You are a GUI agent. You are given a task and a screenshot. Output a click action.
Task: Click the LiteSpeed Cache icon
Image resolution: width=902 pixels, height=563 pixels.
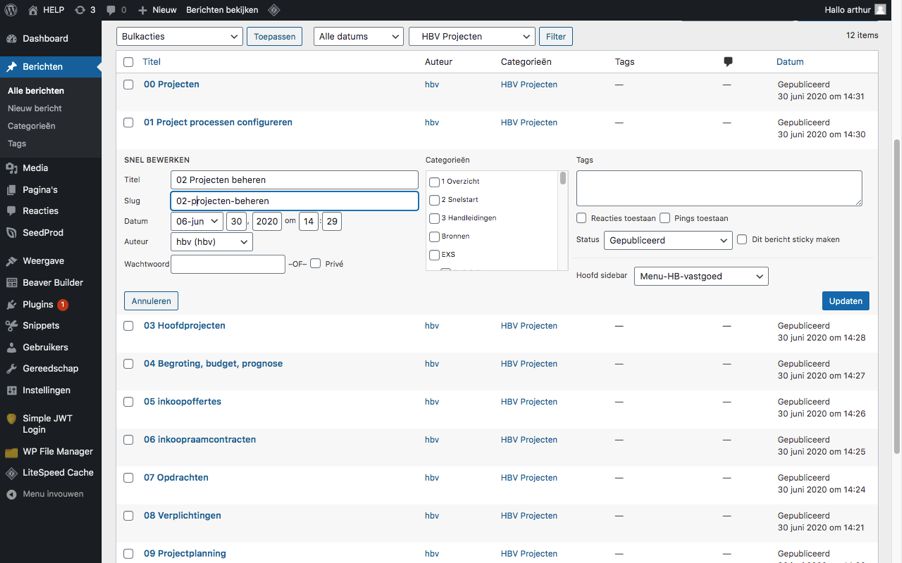tap(11, 473)
